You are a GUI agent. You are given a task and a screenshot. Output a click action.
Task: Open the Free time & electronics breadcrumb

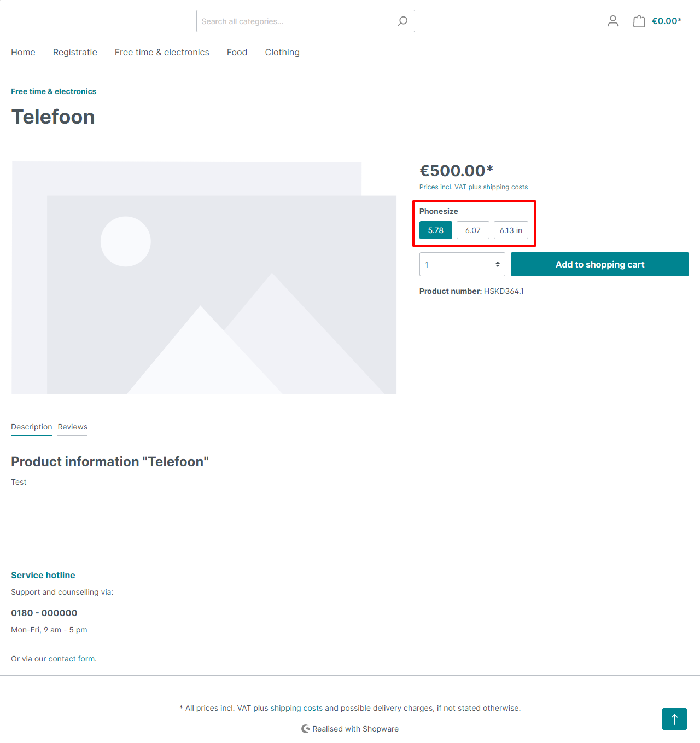tap(54, 91)
